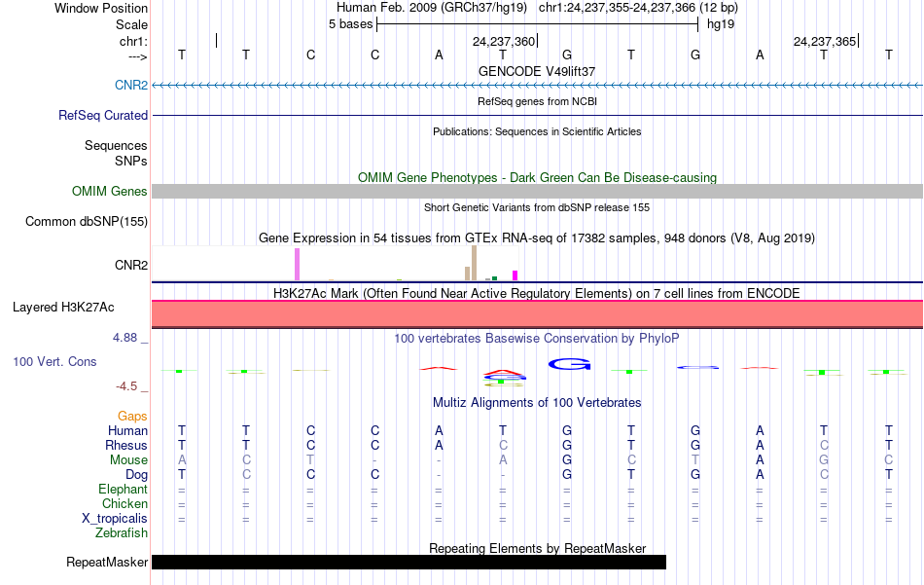Click the CNR2 gene track label

click(131, 85)
